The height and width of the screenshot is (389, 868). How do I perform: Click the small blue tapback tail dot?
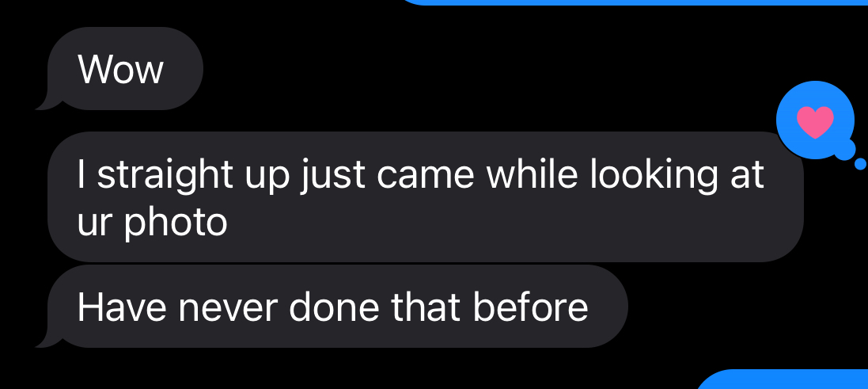(x=860, y=164)
